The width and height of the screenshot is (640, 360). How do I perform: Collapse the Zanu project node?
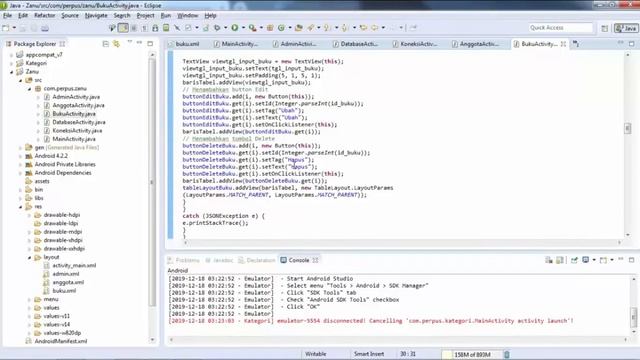pyautogui.click(x=11, y=72)
